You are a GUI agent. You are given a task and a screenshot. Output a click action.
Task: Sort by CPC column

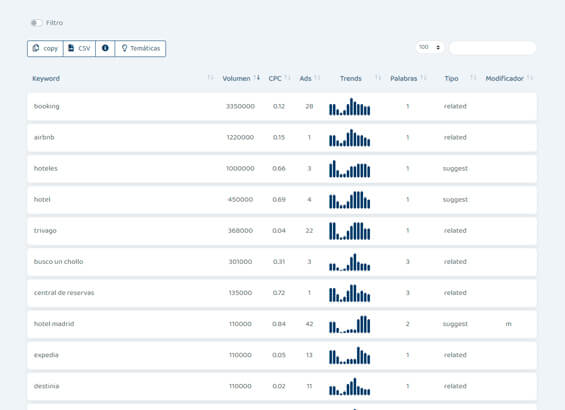tap(275, 78)
